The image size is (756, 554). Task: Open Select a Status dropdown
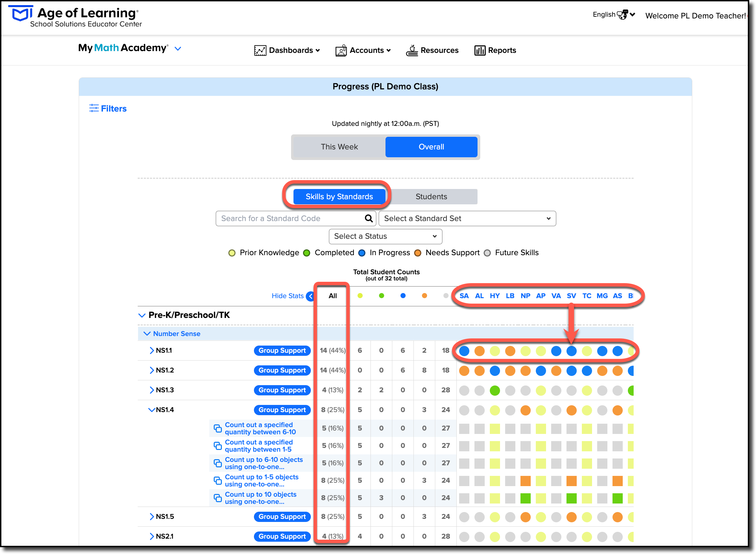[x=385, y=236]
